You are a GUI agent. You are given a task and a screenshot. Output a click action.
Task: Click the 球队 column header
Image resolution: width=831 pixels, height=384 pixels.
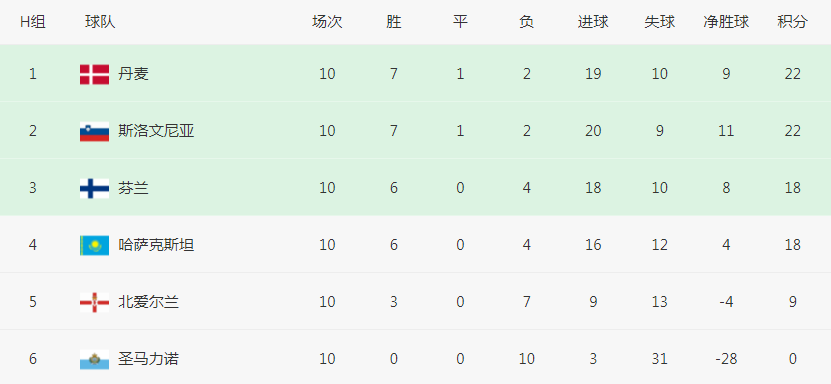100,22
